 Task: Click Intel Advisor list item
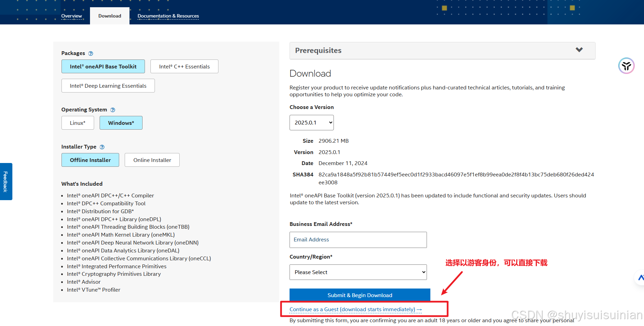84,282
